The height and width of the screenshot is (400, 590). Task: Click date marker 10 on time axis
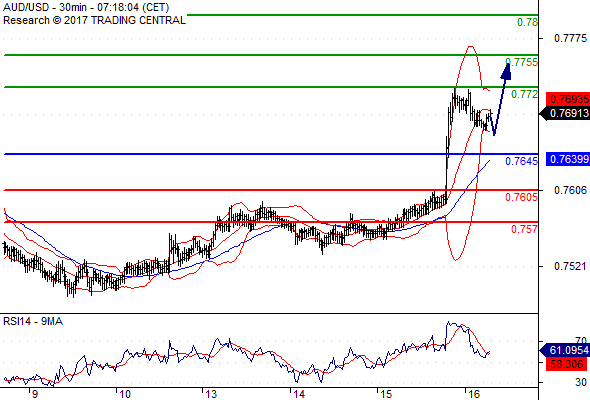(125, 394)
